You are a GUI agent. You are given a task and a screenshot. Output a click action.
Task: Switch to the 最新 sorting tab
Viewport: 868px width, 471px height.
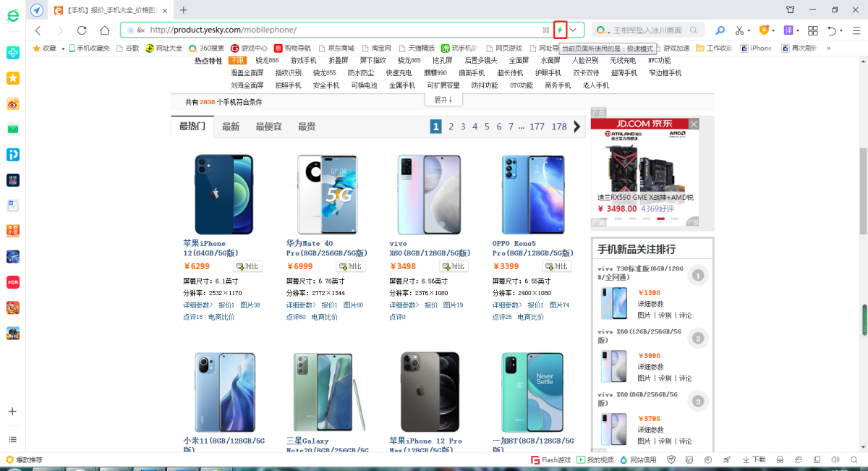pos(230,127)
